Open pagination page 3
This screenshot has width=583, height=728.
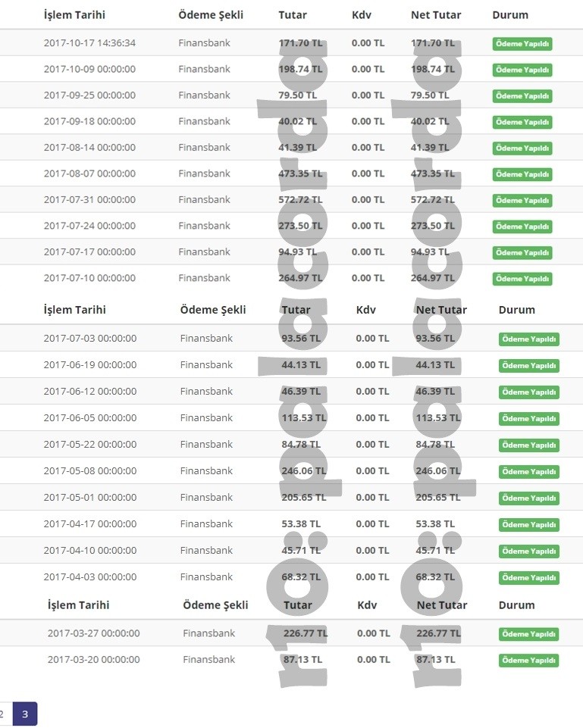(x=24, y=714)
